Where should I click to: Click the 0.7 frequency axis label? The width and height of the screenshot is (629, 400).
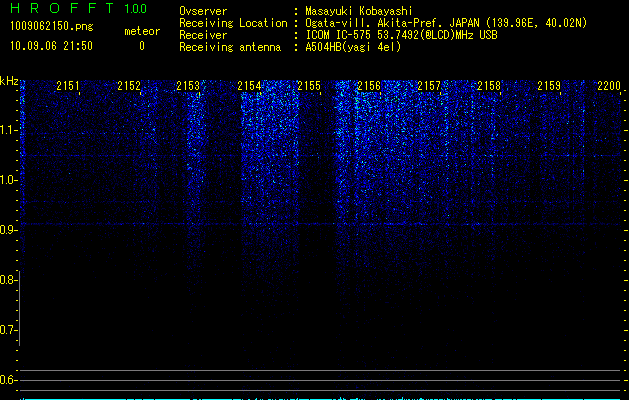(x=8, y=330)
